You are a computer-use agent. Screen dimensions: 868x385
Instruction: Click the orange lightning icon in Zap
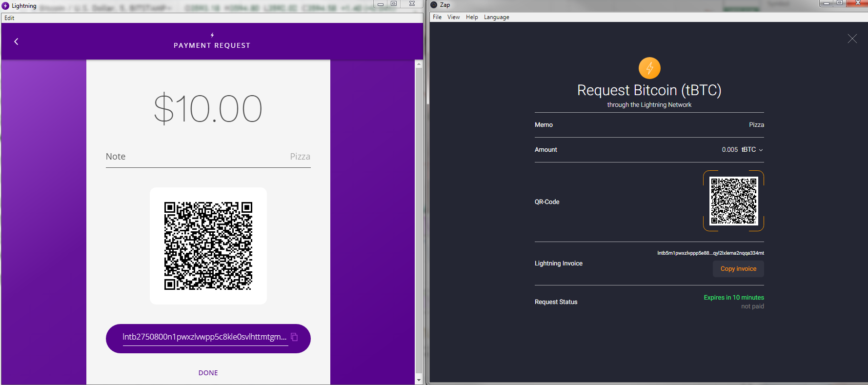[x=649, y=68]
